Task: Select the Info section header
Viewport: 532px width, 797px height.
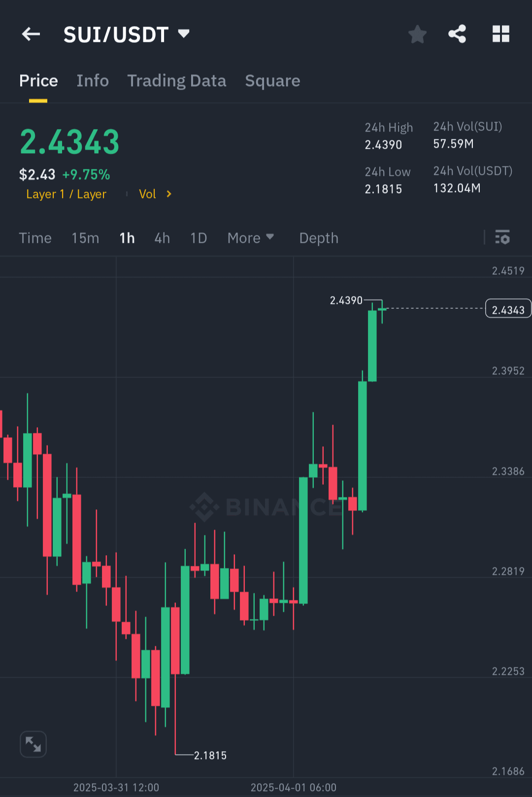Action: (92, 81)
